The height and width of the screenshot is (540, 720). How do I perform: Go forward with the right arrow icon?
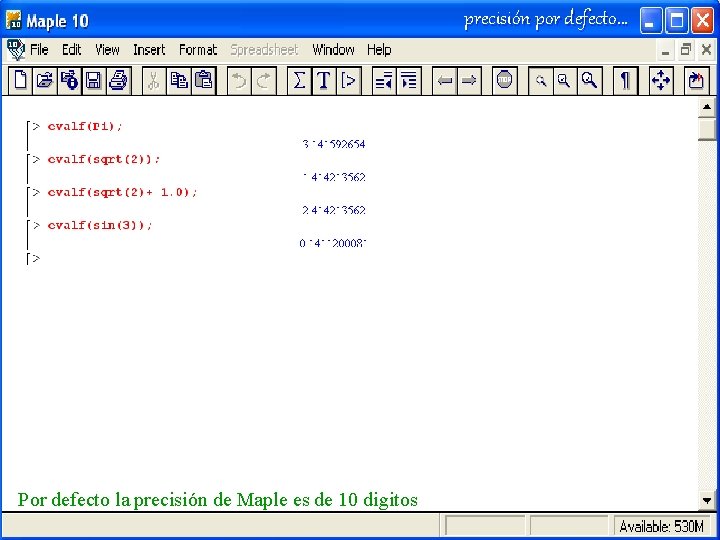point(469,81)
